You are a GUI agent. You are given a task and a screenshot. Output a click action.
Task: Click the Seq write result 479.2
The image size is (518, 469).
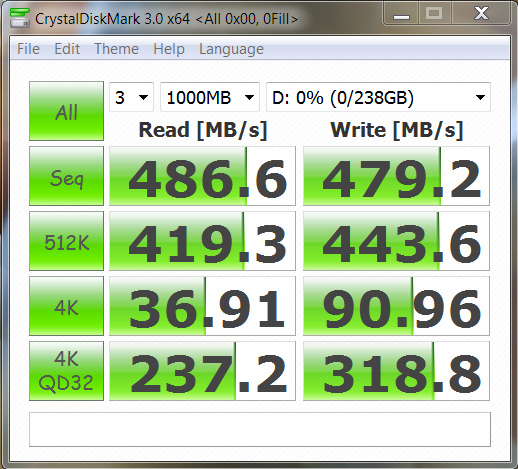coord(396,176)
